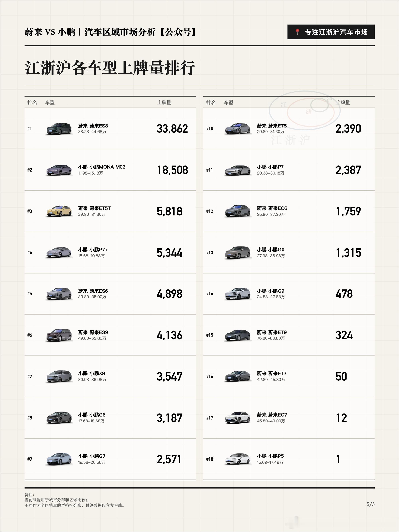Click the left table 上牌量 column header
This screenshot has width=399, height=532.
(164, 103)
